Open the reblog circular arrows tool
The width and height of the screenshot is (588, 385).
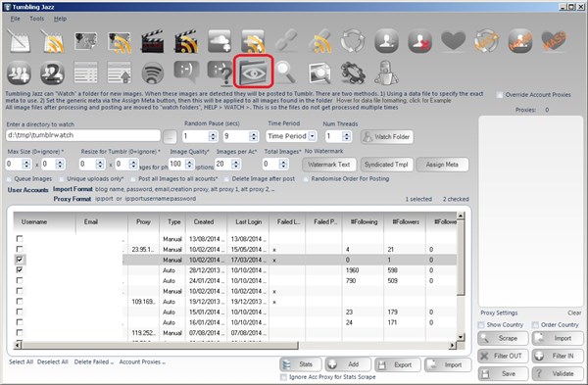point(353,41)
